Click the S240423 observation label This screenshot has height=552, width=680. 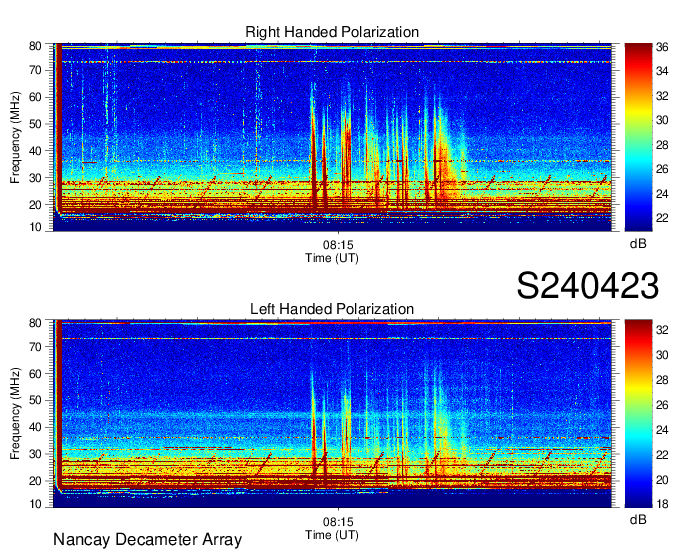[588, 286]
